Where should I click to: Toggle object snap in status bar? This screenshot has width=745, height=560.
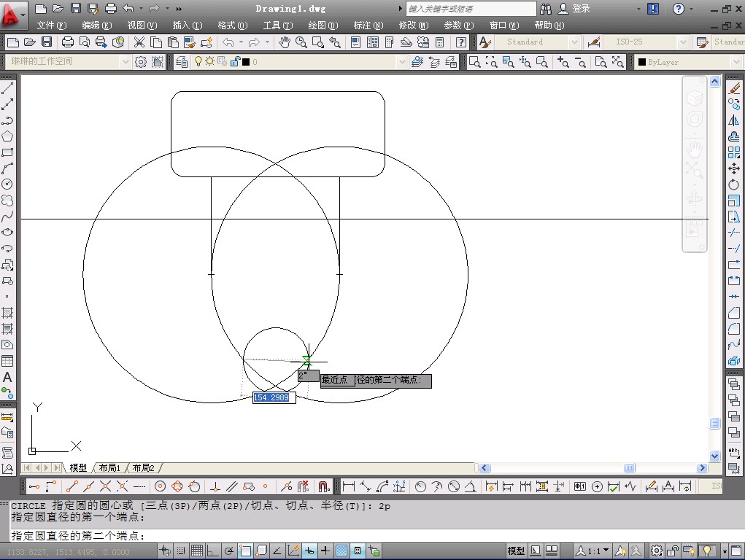(245, 551)
